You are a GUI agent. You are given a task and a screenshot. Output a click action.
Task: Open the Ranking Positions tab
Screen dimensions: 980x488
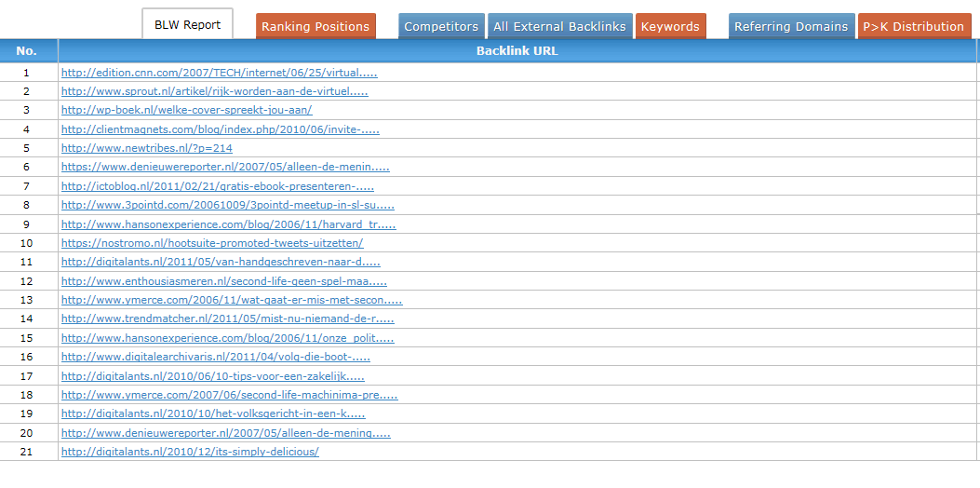(x=315, y=26)
